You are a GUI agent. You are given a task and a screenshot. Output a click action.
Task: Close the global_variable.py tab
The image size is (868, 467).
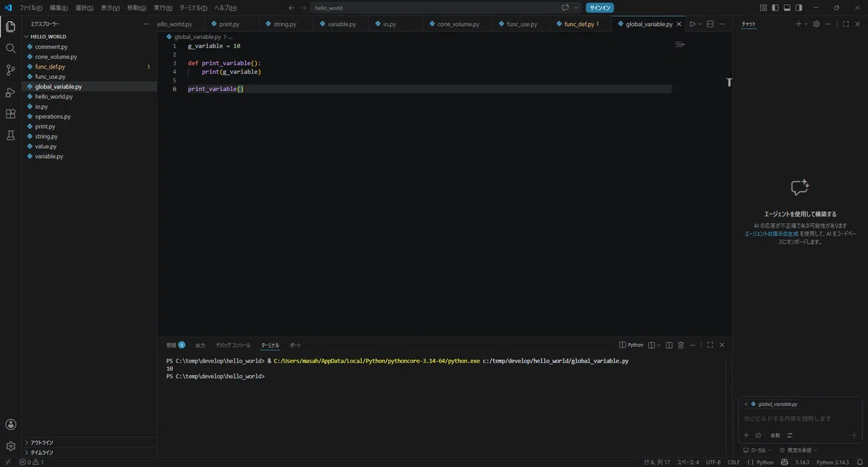point(678,24)
